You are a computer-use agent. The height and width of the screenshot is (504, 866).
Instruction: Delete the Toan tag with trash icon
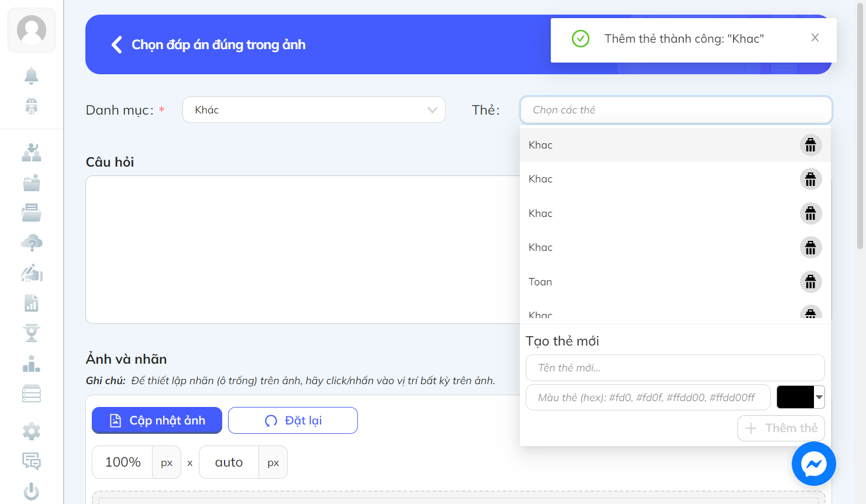[x=810, y=282]
